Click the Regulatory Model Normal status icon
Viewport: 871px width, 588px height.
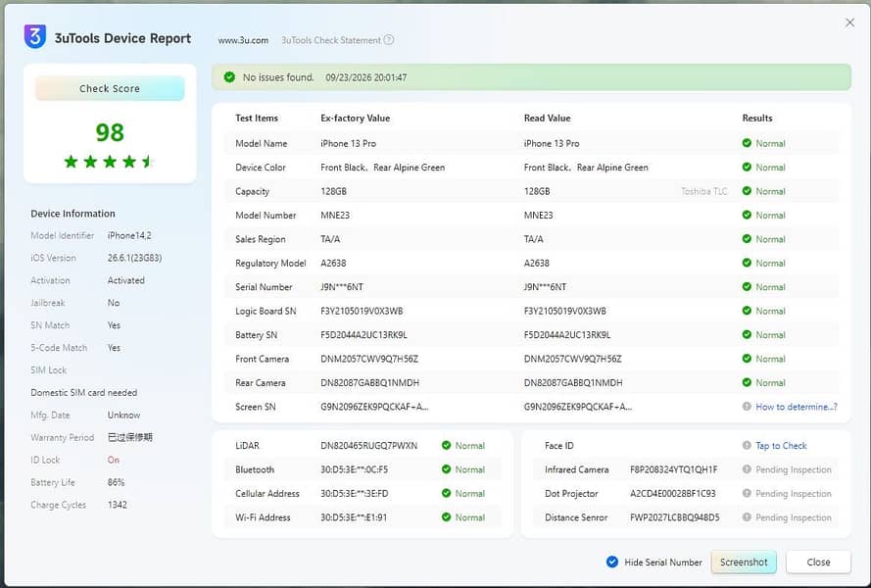pyautogui.click(x=747, y=263)
